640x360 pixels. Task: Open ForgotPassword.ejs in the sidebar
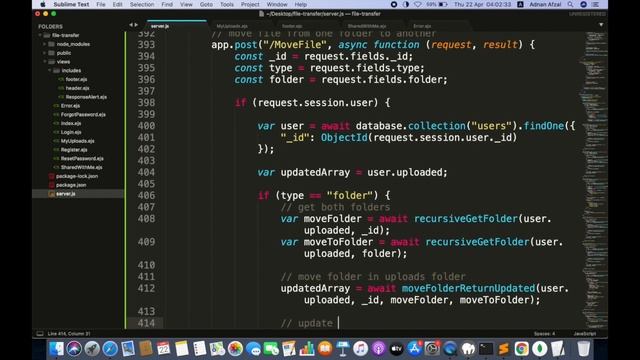[x=83, y=115]
